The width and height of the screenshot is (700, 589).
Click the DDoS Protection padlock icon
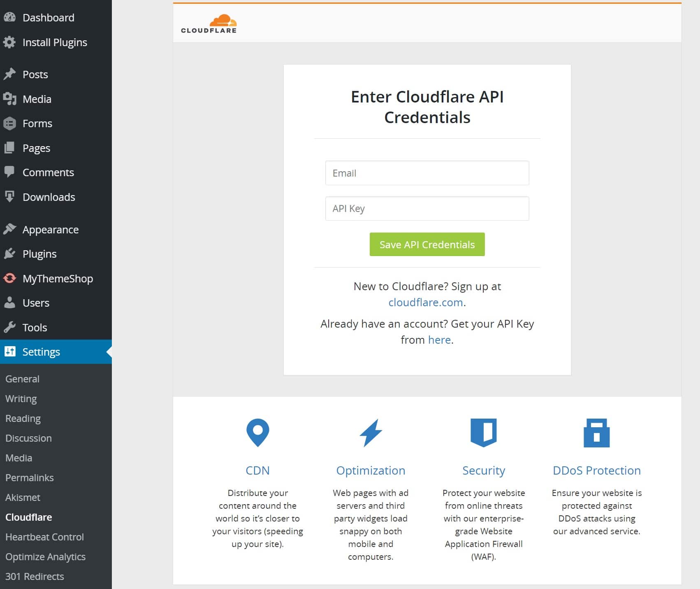[597, 433]
